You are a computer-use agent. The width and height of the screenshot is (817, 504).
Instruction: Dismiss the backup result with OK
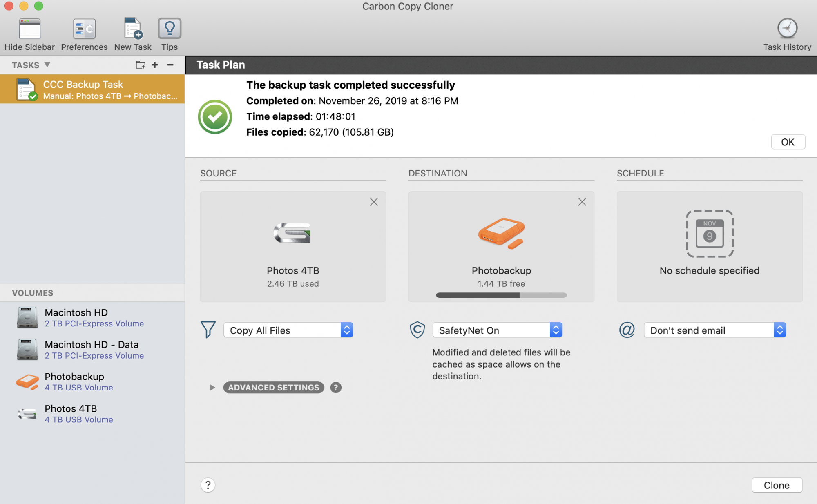788,142
